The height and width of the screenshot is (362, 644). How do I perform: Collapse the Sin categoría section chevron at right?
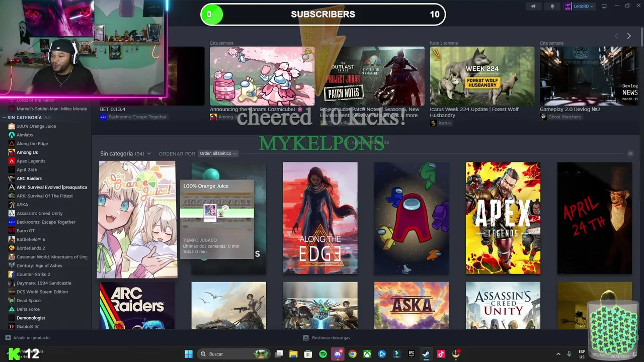[x=630, y=153]
